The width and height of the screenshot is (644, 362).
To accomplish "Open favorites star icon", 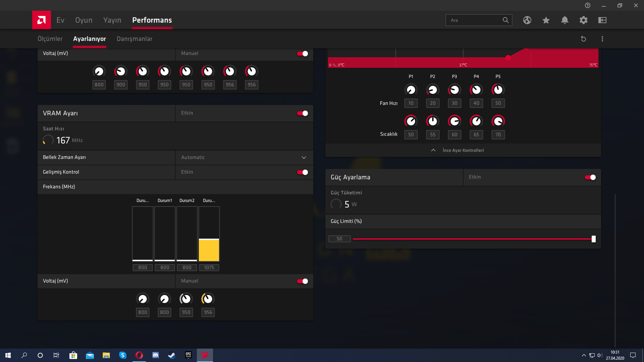I will pyautogui.click(x=546, y=20).
